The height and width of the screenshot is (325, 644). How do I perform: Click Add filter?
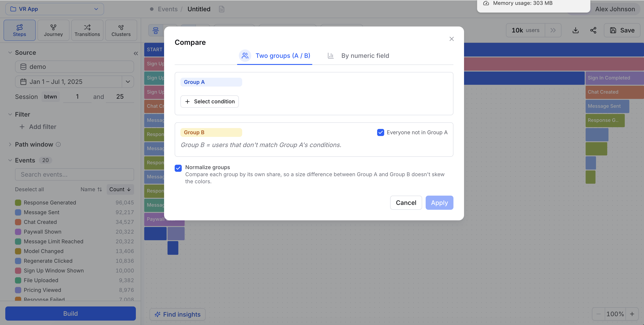(x=38, y=127)
